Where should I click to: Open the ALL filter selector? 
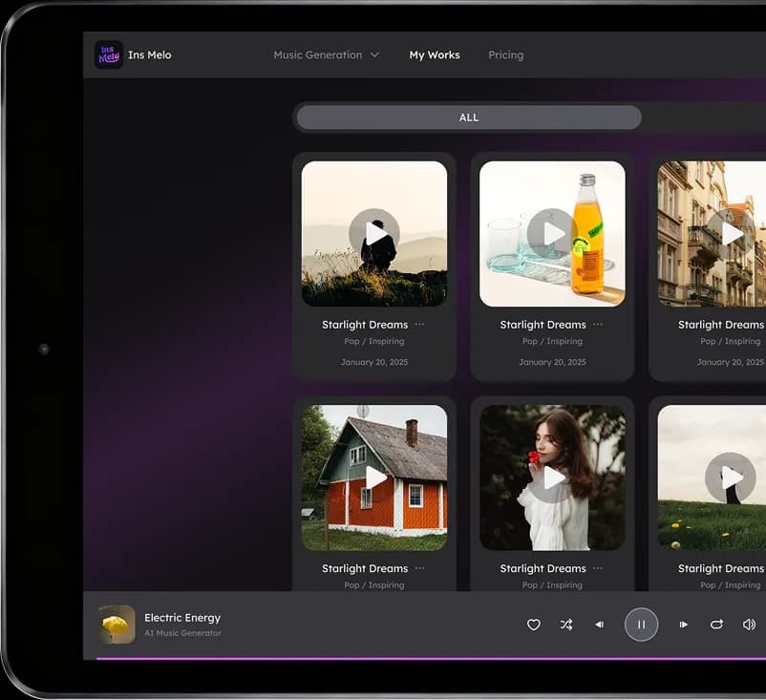coord(468,117)
